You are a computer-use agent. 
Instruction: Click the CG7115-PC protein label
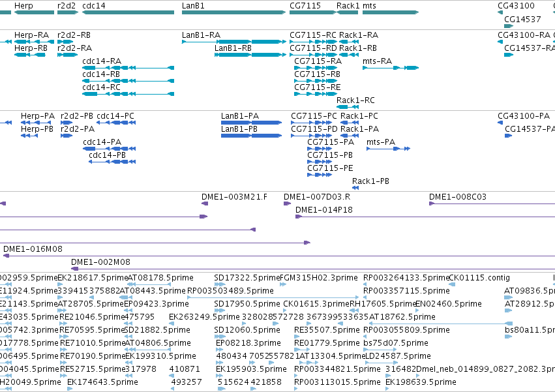pos(314,116)
